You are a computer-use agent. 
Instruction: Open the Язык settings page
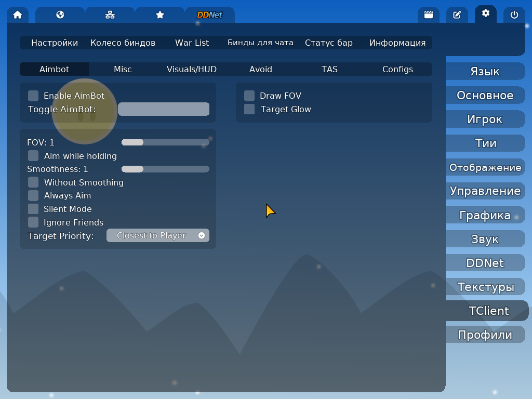485,71
